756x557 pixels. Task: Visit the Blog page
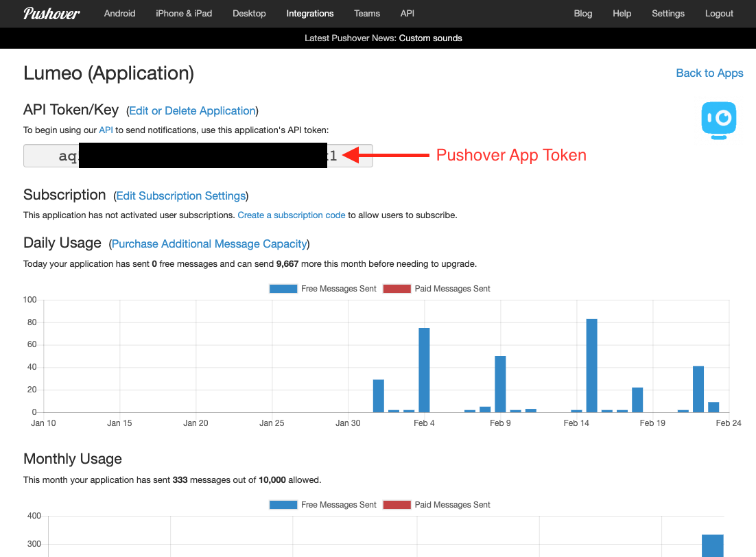(x=583, y=14)
